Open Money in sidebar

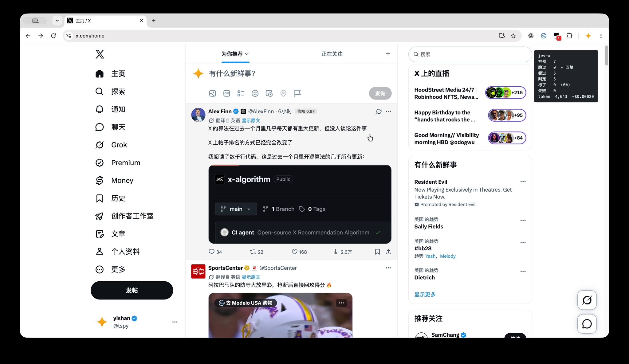point(114,181)
